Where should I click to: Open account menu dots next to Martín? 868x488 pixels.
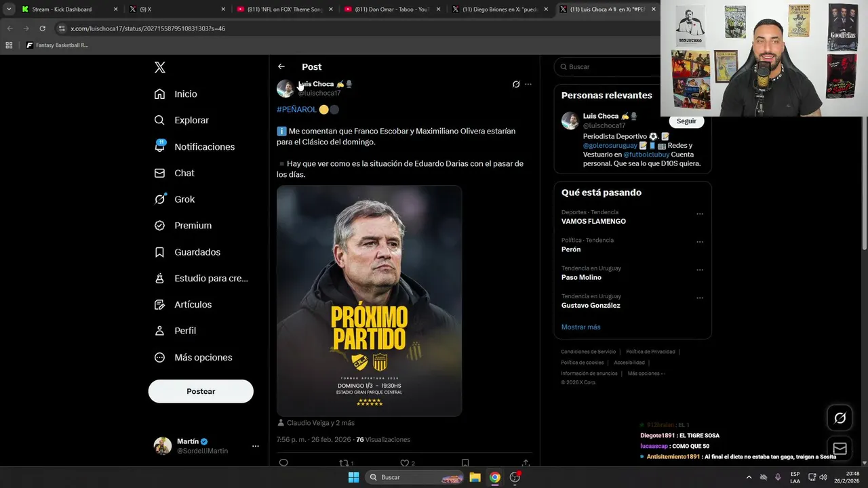click(256, 446)
